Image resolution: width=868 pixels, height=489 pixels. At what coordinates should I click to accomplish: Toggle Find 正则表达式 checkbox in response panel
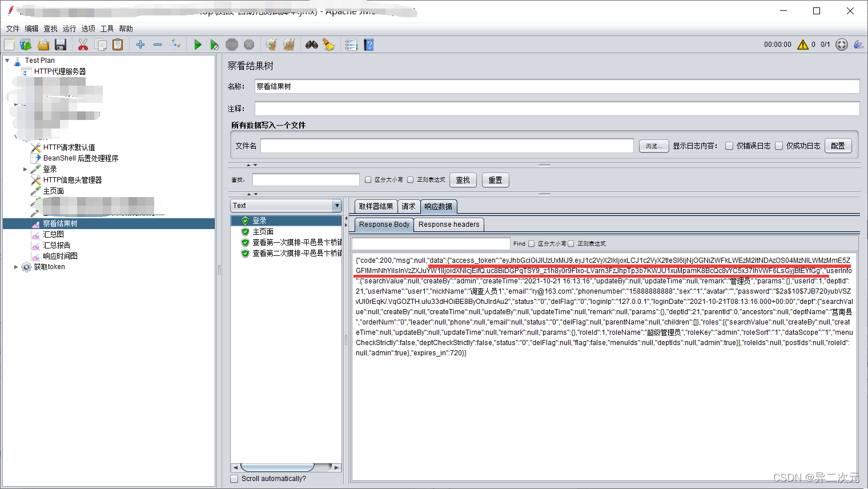(571, 244)
